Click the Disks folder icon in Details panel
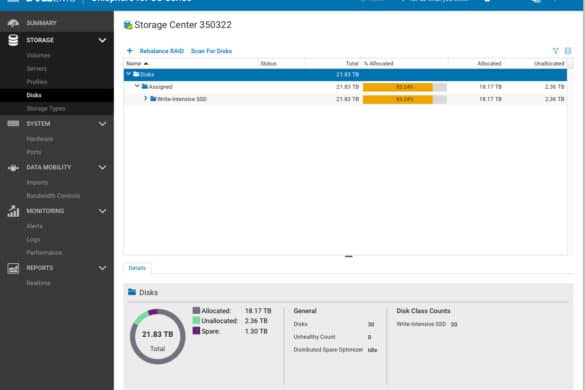The image size is (585, 390). [132, 292]
